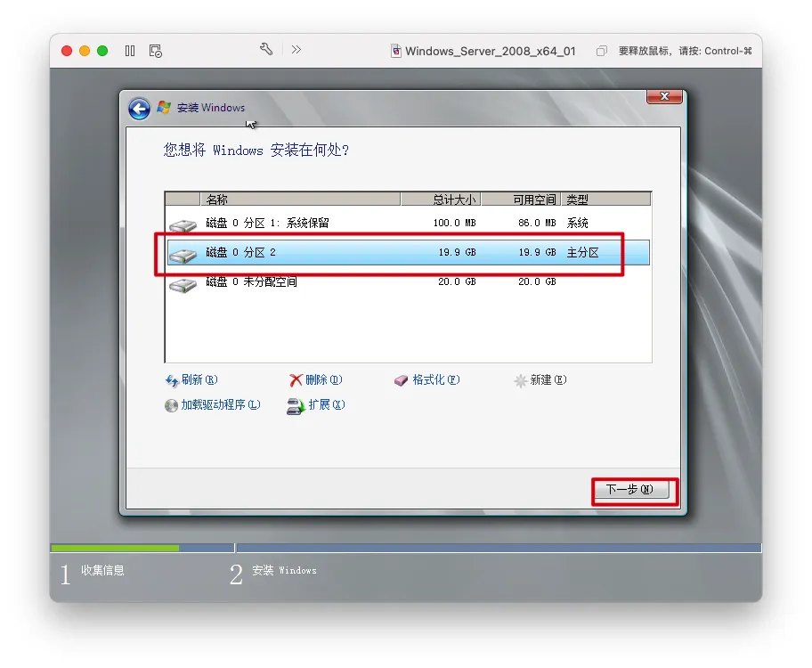Image resolution: width=812 pixels, height=668 pixels.
Task: Click the Windows flag logo in title
Action: pyautogui.click(x=164, y=107)
